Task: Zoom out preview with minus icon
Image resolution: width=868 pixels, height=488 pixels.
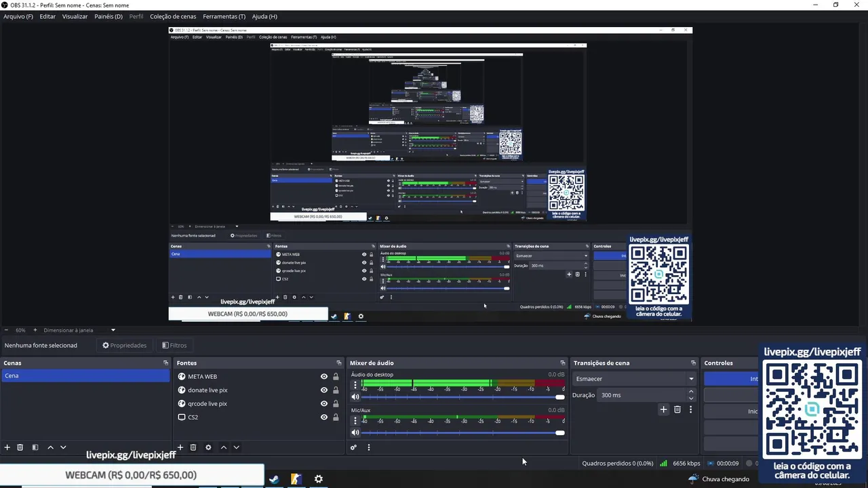Action: click(7, 330)
